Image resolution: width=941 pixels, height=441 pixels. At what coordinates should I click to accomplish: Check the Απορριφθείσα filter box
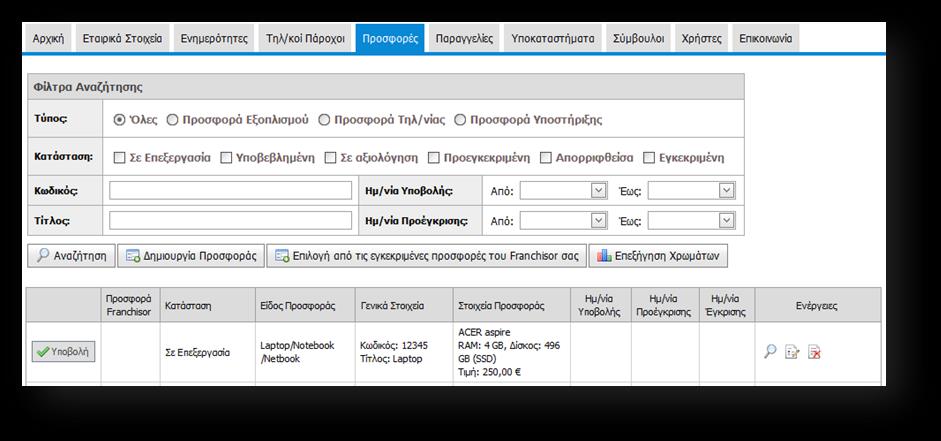coord(546,158)
